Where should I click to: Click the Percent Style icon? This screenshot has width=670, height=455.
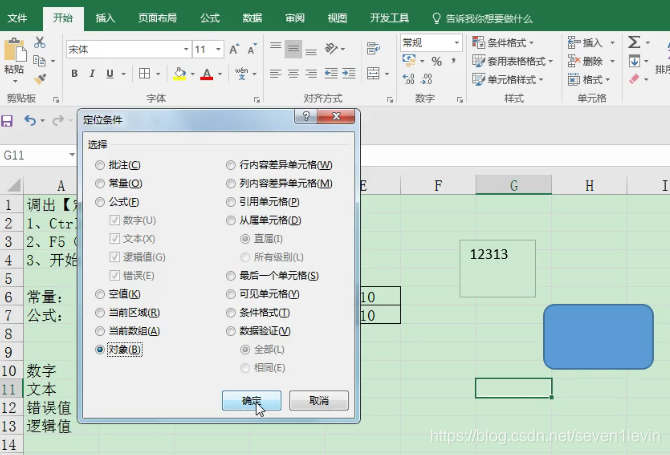436,61
